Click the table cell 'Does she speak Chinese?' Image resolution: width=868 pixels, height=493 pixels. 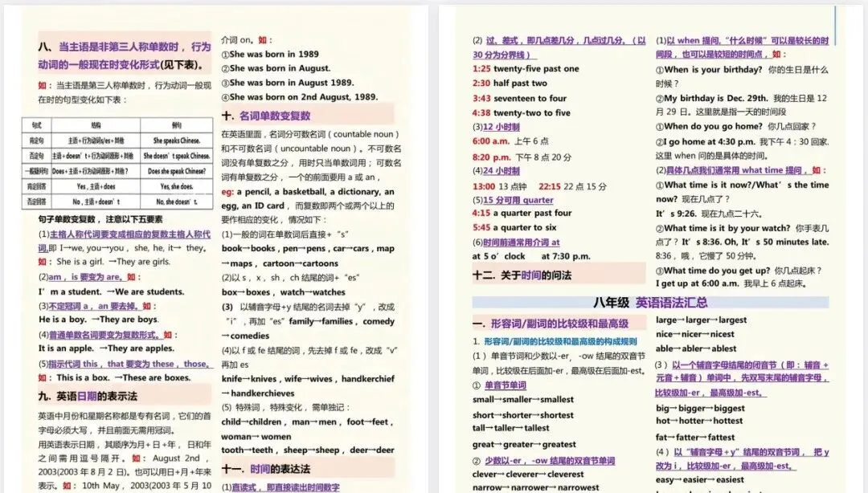tap(177, 171)
